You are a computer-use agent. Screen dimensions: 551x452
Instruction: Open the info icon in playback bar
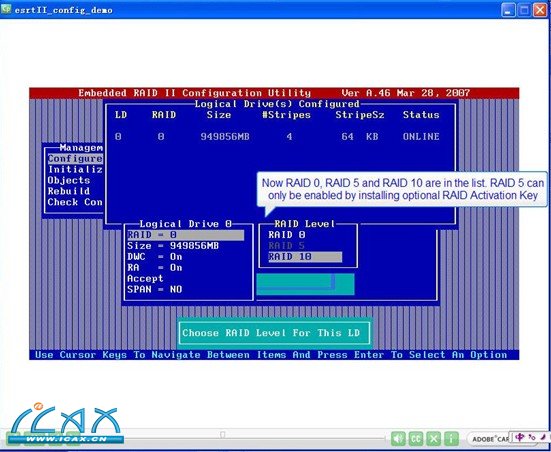click(451, 438)
